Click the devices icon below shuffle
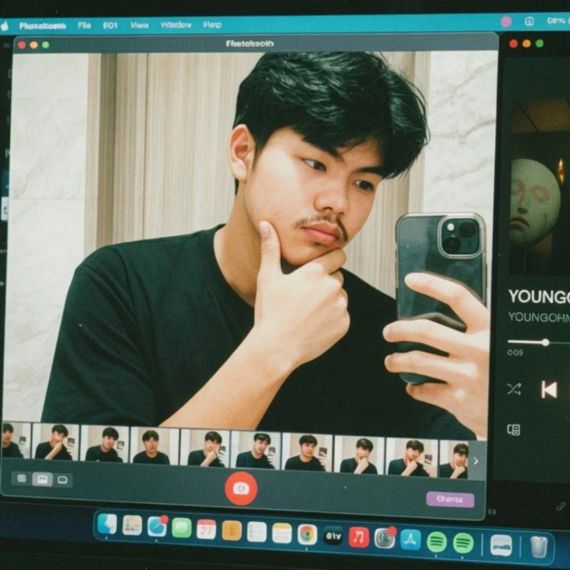 pyautogui.click(x=514, y=430)
